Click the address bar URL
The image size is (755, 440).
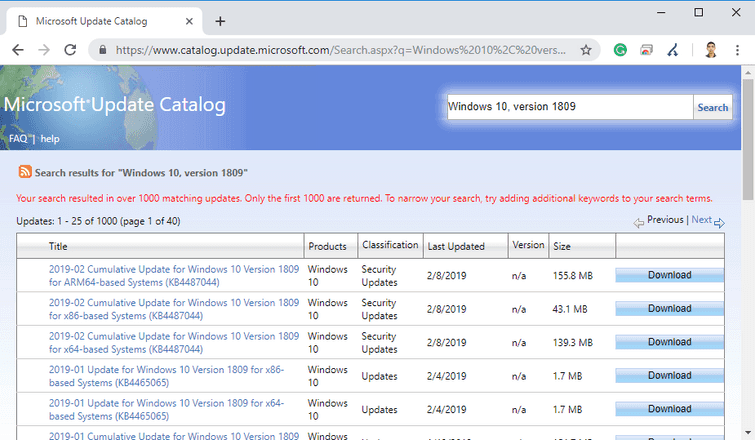tap(340, 50)
